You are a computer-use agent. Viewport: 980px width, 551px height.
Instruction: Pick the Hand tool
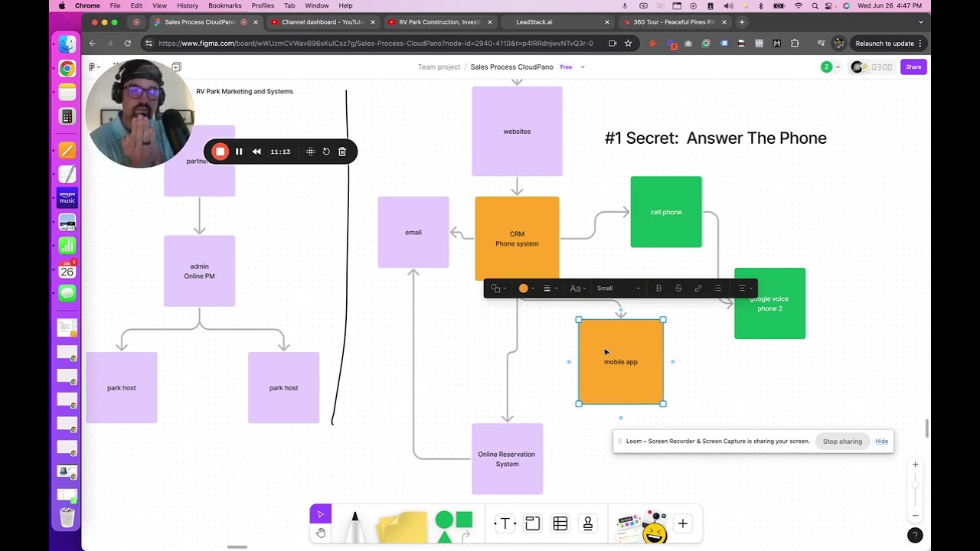coord(321,533)
